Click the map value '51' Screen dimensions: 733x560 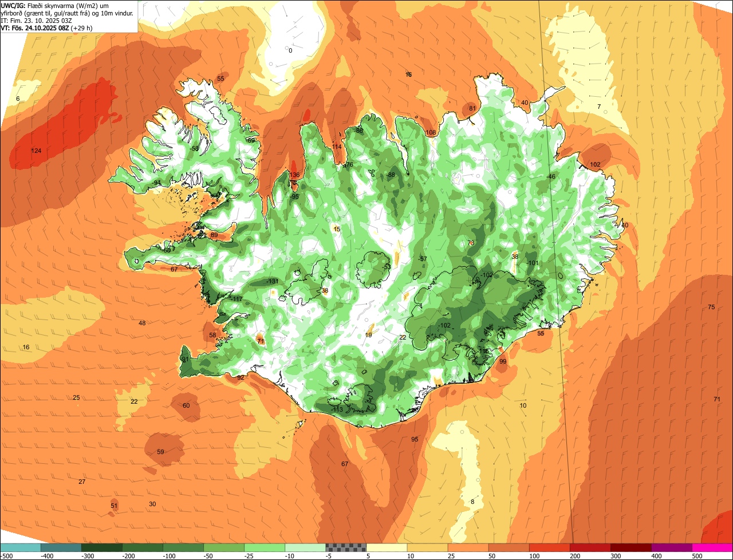[114, 506]
